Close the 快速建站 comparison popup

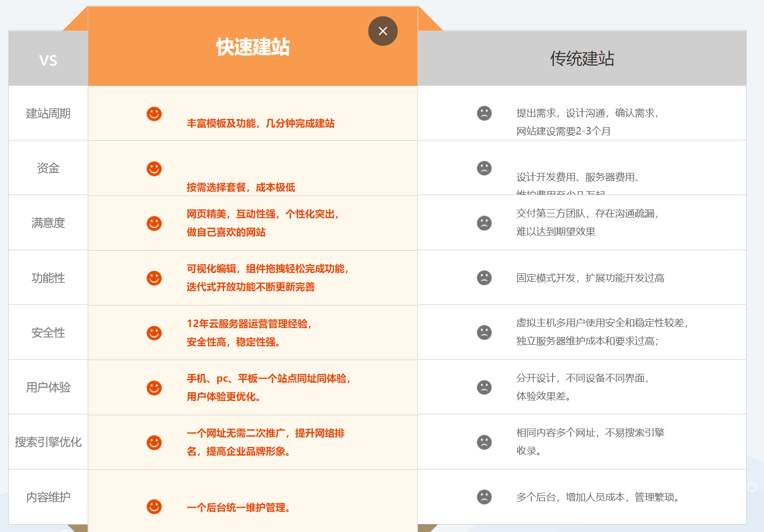383,31
